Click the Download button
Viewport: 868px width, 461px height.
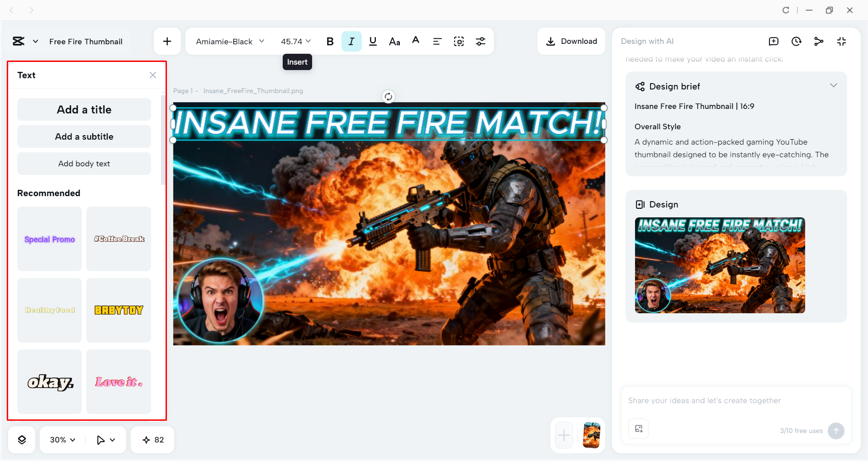point(571,41)
